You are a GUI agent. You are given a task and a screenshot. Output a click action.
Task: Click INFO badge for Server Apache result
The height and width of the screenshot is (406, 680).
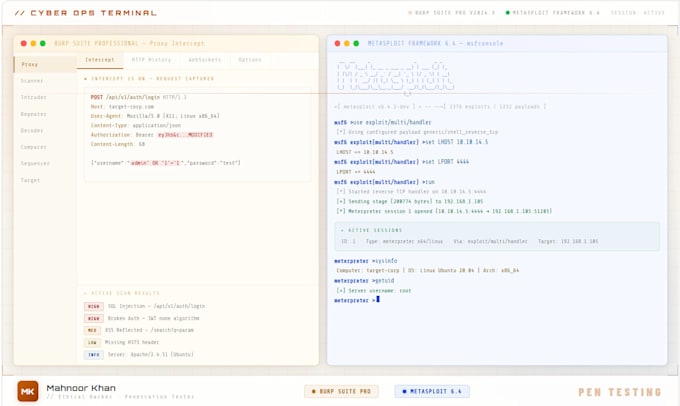coord(94,355)
